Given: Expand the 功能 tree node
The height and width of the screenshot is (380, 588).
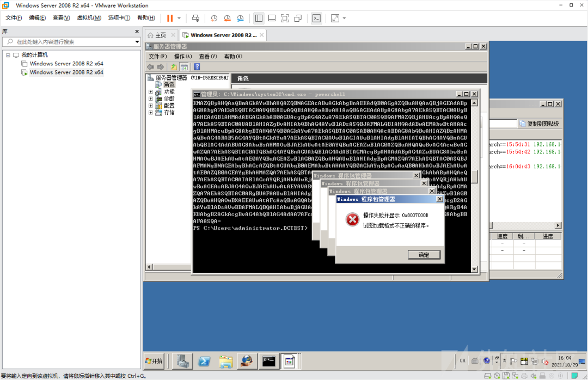Looking at the screenshot, I should pyautogui.click(x=151, y=91).
